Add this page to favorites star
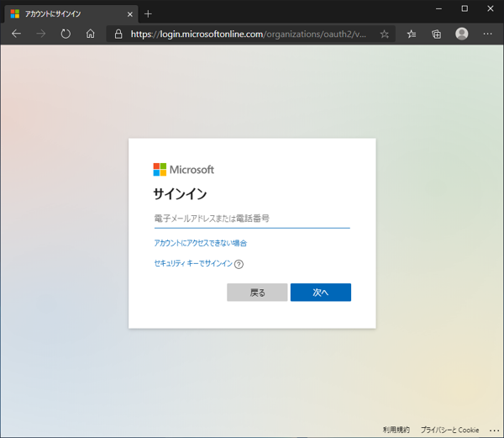The height and width of the screenshot is (438, 504). (x=384, y=34)
